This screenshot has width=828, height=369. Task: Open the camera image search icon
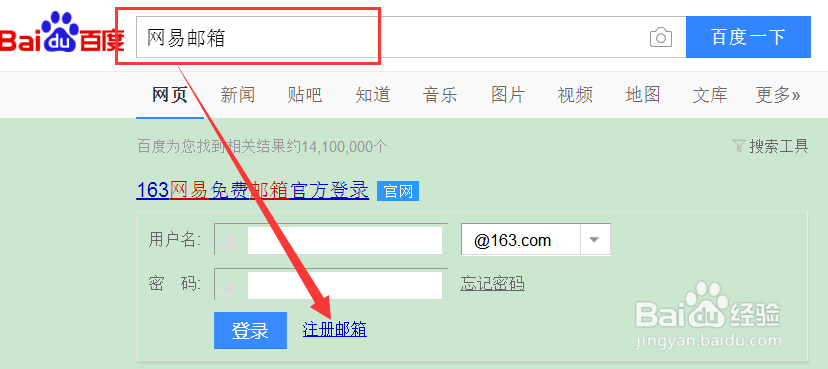point(661,37)
